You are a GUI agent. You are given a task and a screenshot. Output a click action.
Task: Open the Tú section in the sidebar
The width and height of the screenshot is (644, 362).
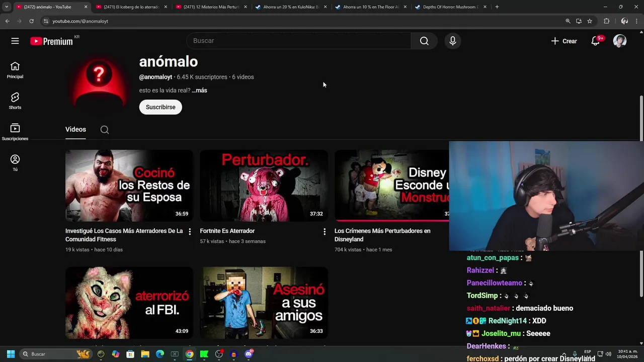click(x=15, y=163)
